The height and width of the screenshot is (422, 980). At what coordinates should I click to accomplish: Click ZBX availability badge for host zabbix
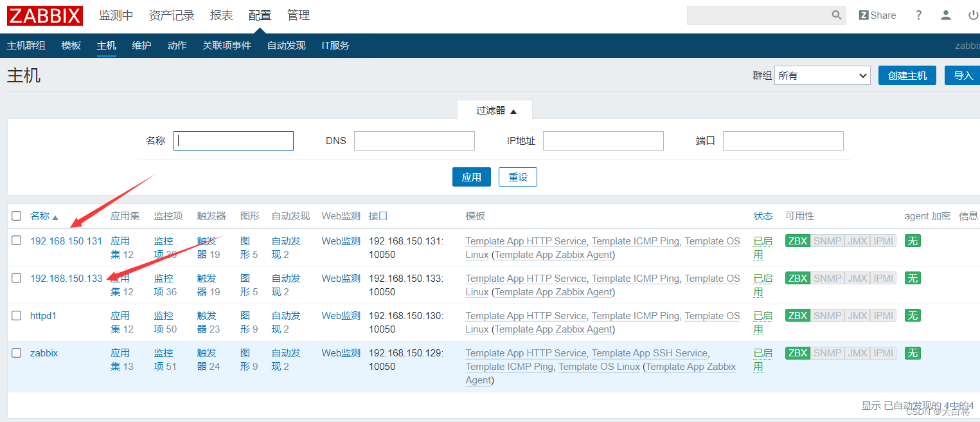(797, 353)
